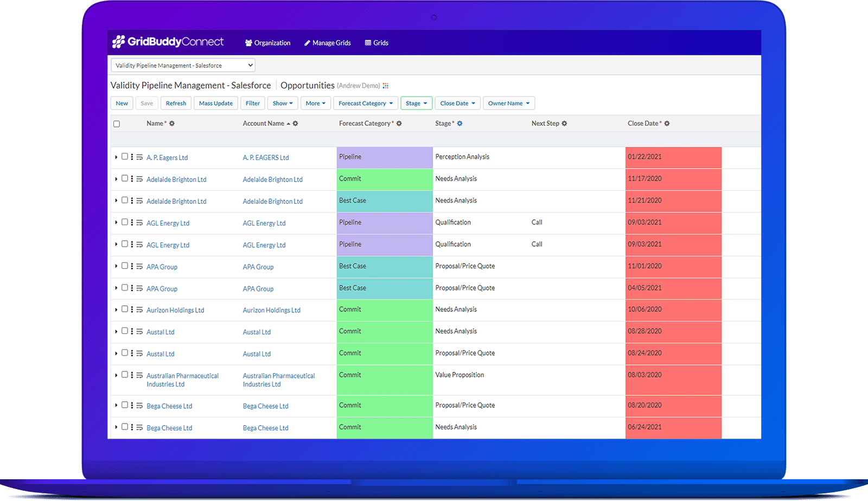This screenshot has height=501, width=868.
Task: Check the box for Australian Pharmaceutical Industries row
Action: 125,375
